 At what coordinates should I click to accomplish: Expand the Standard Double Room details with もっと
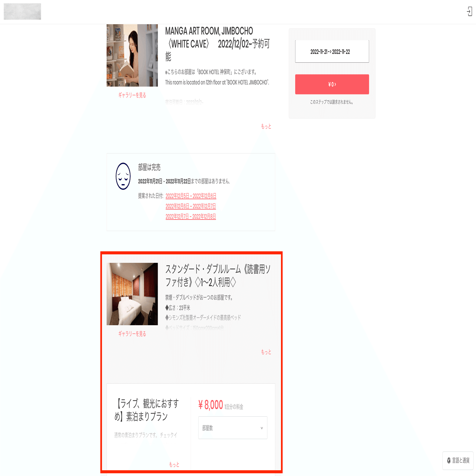coord(266,352)
